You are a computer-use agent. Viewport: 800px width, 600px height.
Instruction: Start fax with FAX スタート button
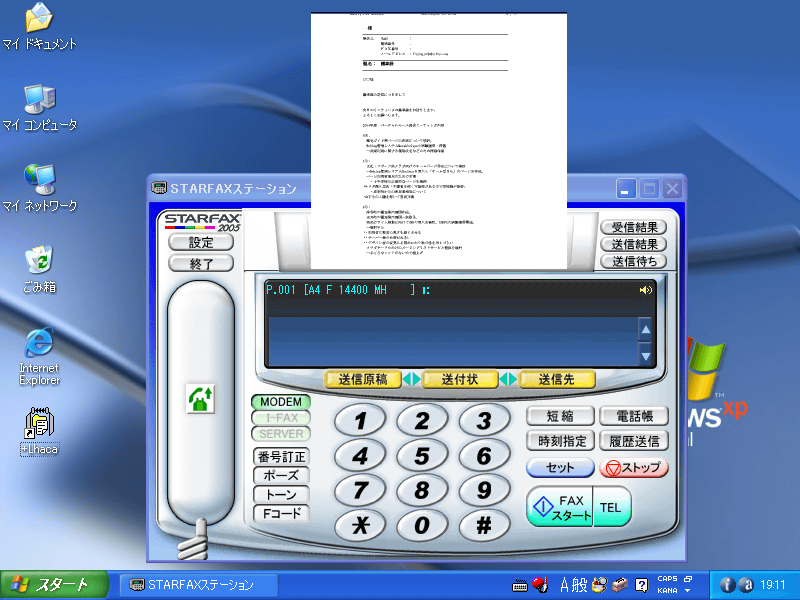tap(560, 506)
